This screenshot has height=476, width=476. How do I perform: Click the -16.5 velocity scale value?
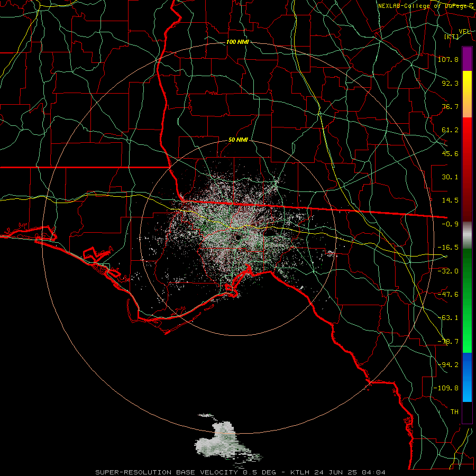click(448, 248)
